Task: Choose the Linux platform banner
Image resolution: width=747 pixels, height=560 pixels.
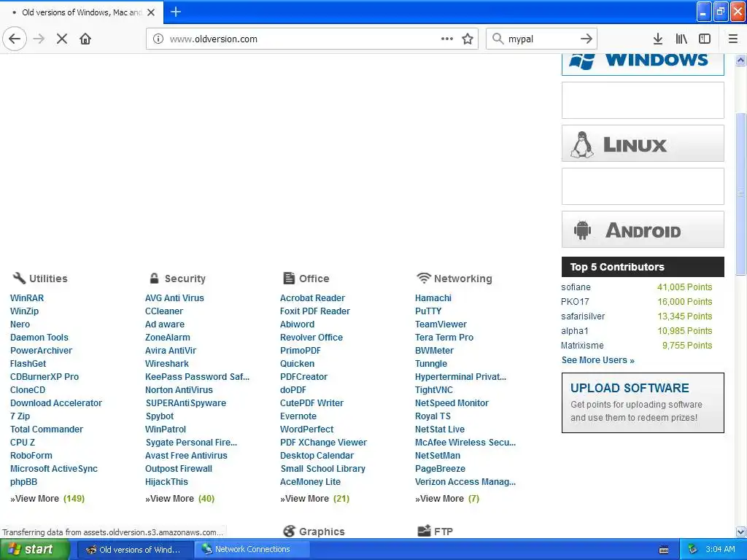Action: coord(643,144)
